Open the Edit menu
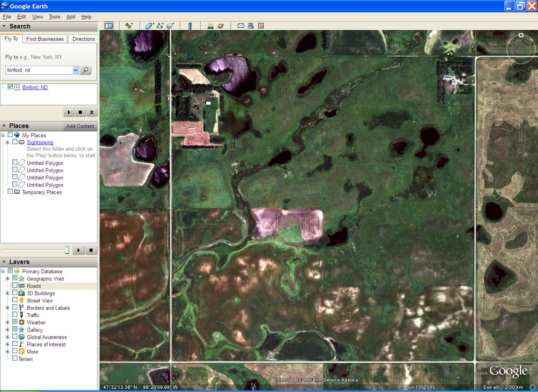538x392 pixels. pyautogui.click(x=22, y=17)
